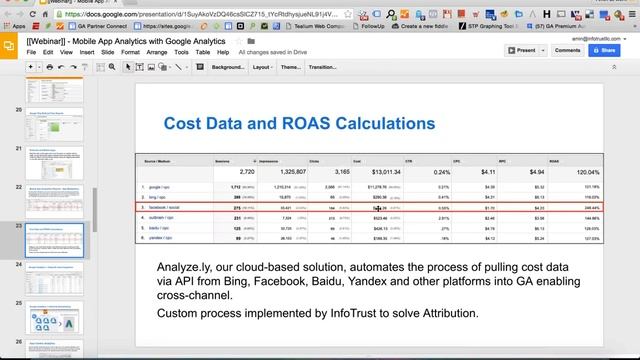This screenshot has width=640, height=360.
Task: Open the Slide menu
Action: (x=108, y=52)
